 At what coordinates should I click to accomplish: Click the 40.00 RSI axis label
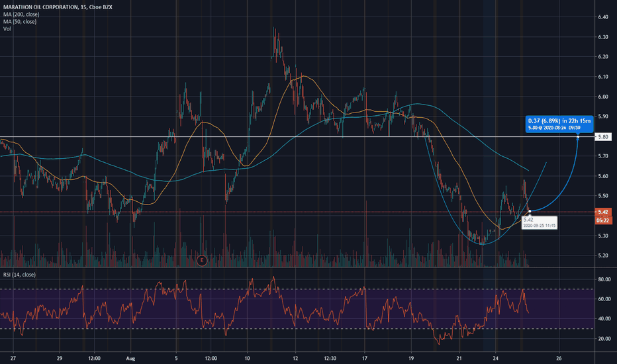[x=604, y=319]
